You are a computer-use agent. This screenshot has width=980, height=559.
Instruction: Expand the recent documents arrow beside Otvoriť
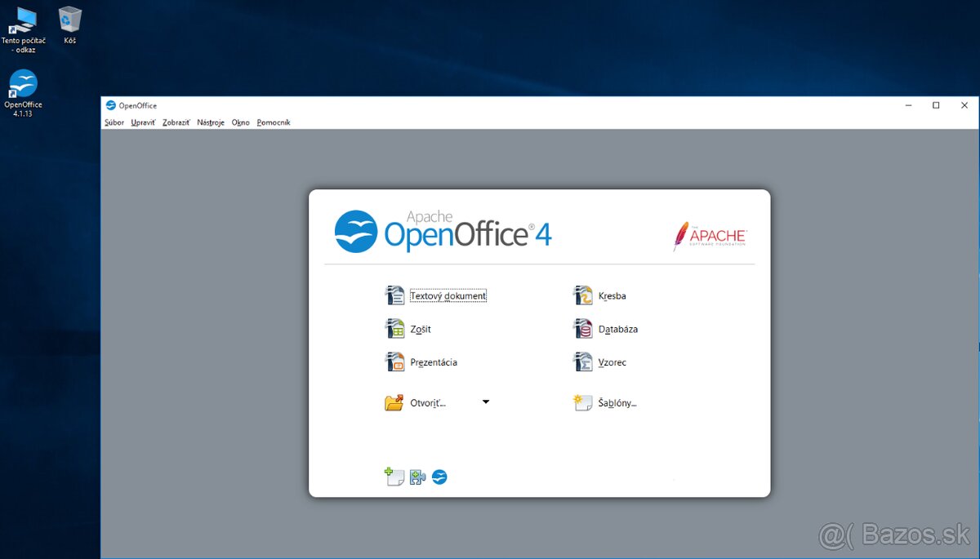click(486, 402)
